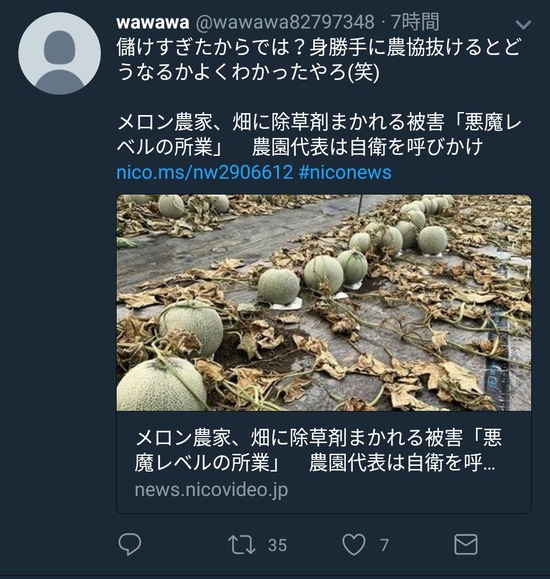
Task: Click 農園代表は自衛を呼びかけ text above the link
Action: click(x=368, y=147)
